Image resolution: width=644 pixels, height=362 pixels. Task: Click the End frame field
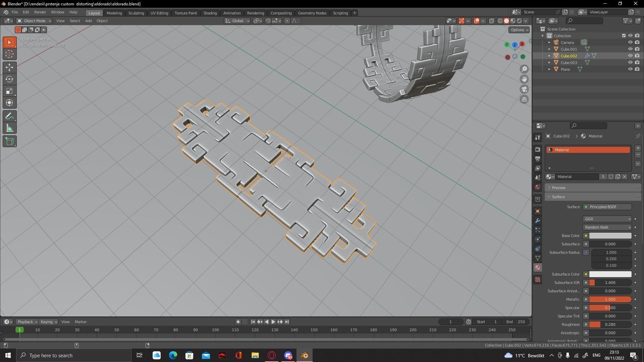pyautogui.click(x=516, y=322)
